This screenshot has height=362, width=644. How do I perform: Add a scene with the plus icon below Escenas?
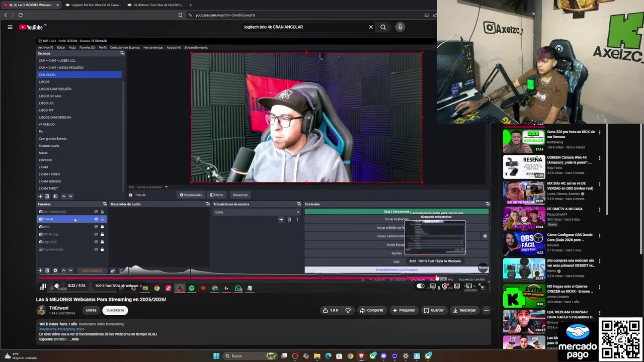click(40, 196)
